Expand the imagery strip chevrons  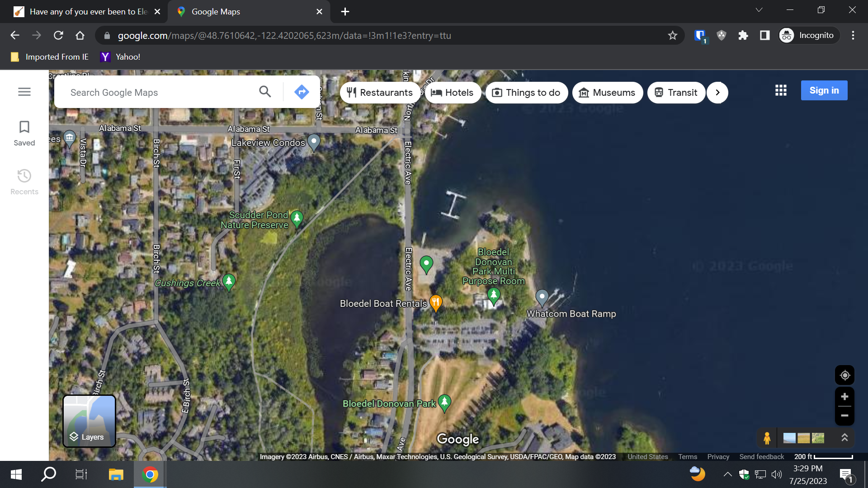point(844,437)
